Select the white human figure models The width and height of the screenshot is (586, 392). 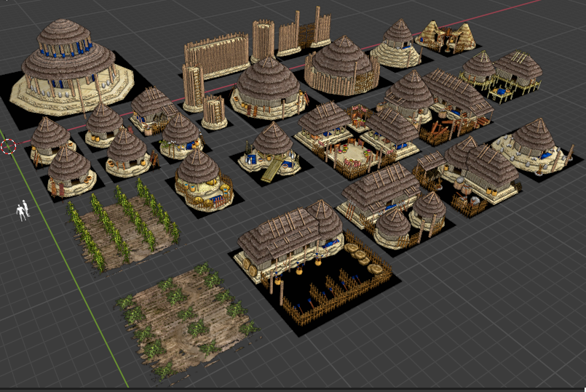click(23, 210)
